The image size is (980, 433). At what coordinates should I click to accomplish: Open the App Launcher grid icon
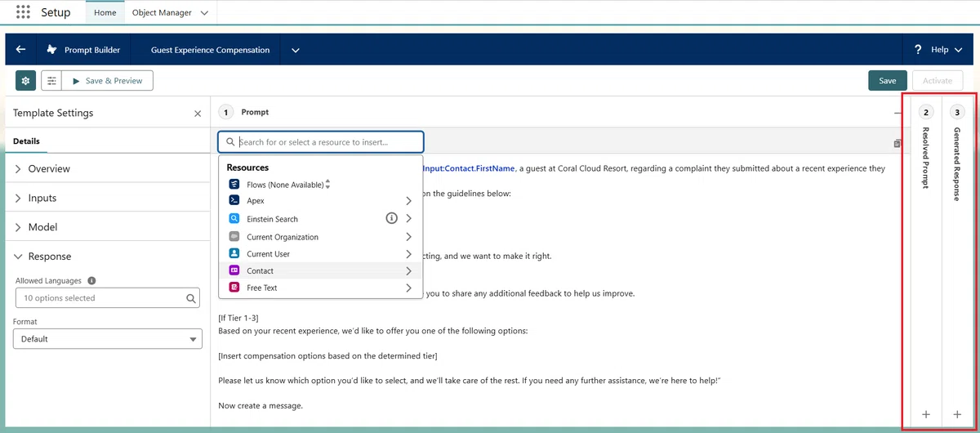tap(23, 12)
